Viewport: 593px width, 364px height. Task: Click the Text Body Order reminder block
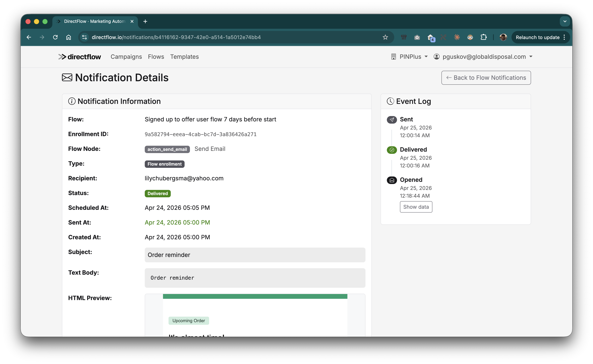pyautogui.click(x=255, y=278)
